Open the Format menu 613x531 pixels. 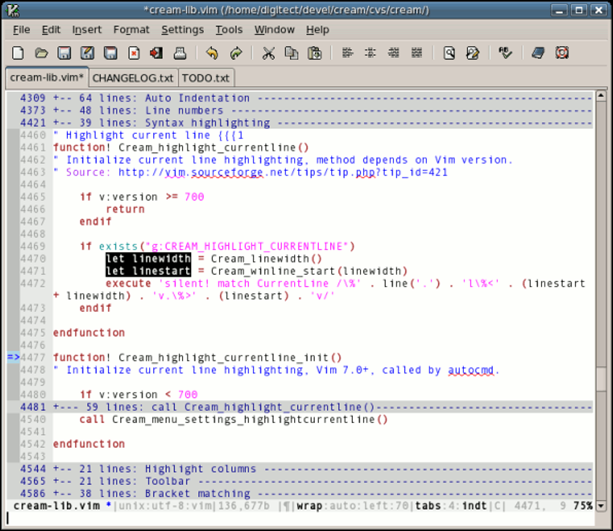(x=131, y=30)
